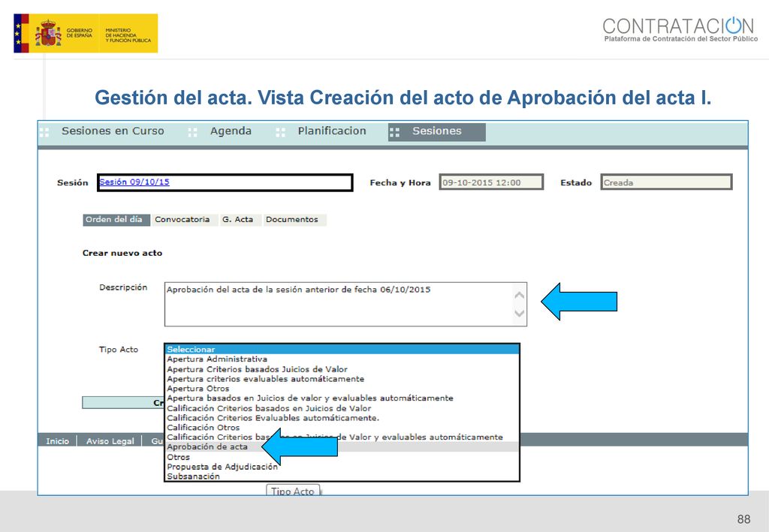Click the Descripción scroll up arrow
The height and width of the screenshot is (532, 769).
520,295
